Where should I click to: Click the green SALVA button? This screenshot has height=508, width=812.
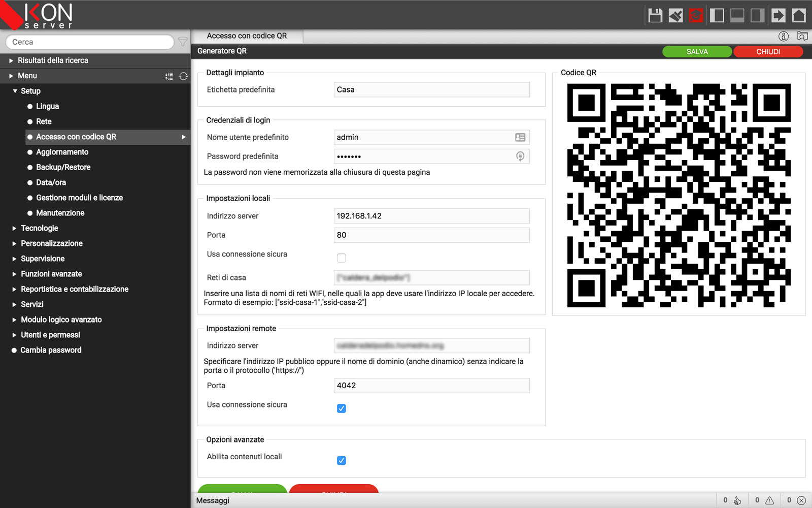(697, 52)
